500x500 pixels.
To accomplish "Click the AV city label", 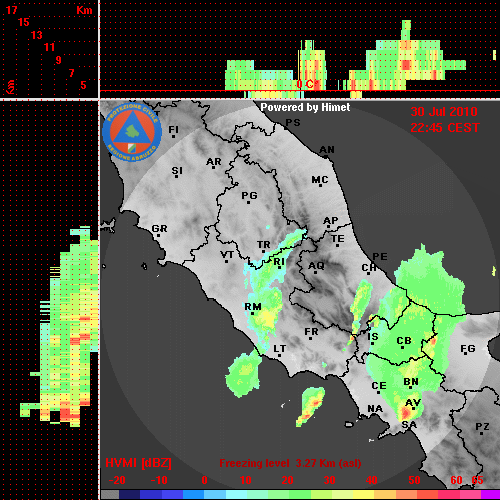I will (413, 403).
